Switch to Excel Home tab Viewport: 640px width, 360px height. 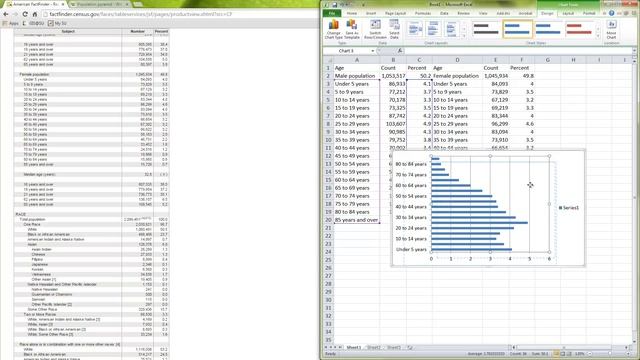pyautogui.click(x=351, y=13)
